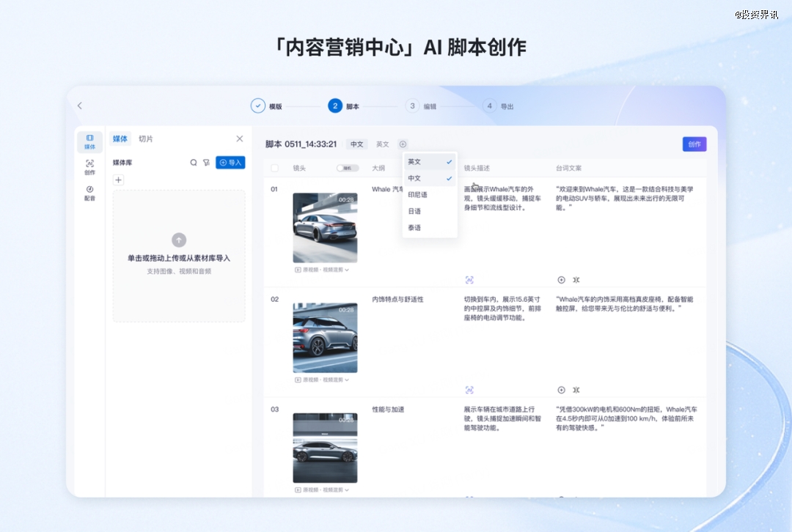Click the 媒体库 heading label
The width and height of the screenshot is (792, 532).
[122, 163]
